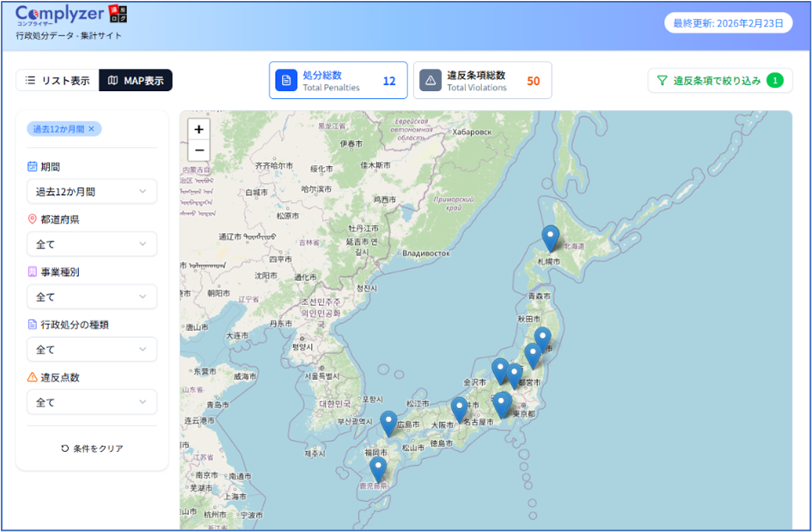Switch to MAP表示 view
812x532 pixels.
click(136, 81)
